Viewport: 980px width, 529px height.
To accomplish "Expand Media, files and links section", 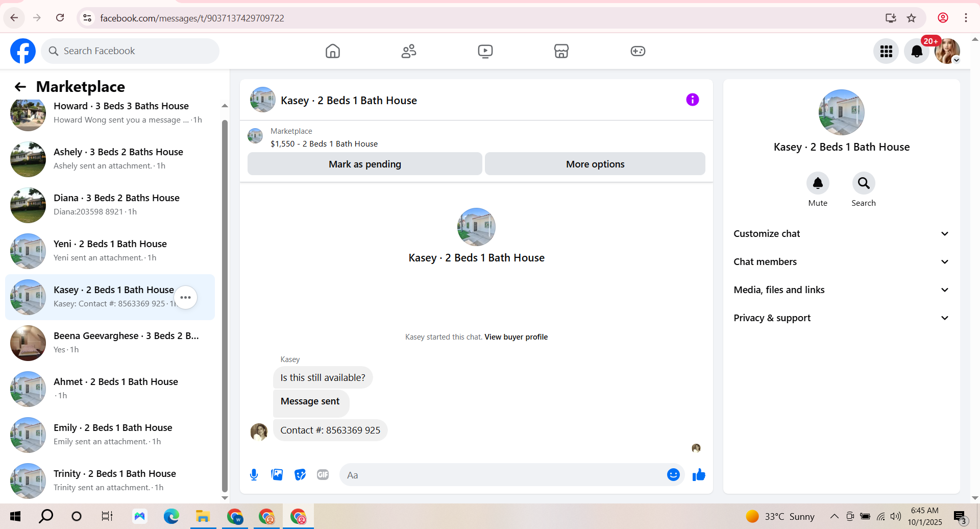I will [841, 290].
